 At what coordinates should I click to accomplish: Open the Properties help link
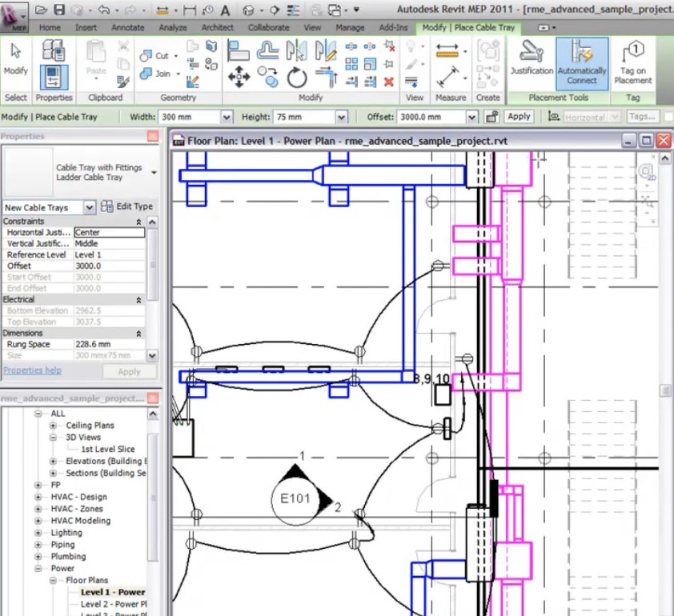click(32, 370)
